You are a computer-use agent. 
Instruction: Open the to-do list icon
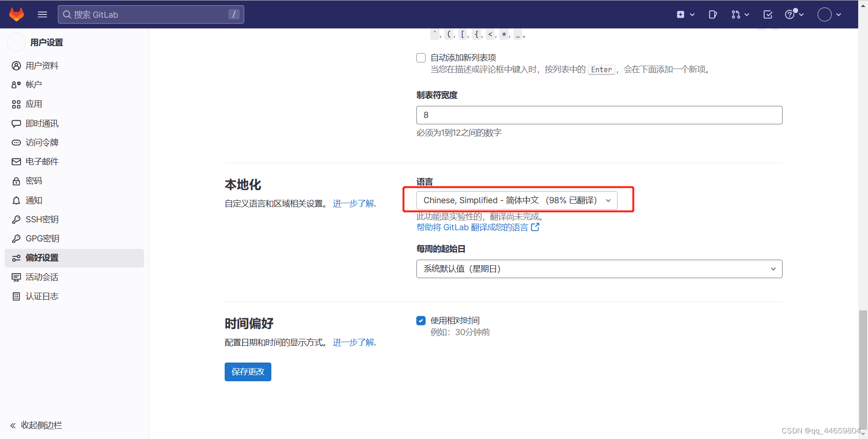click(x=768, y=14)
